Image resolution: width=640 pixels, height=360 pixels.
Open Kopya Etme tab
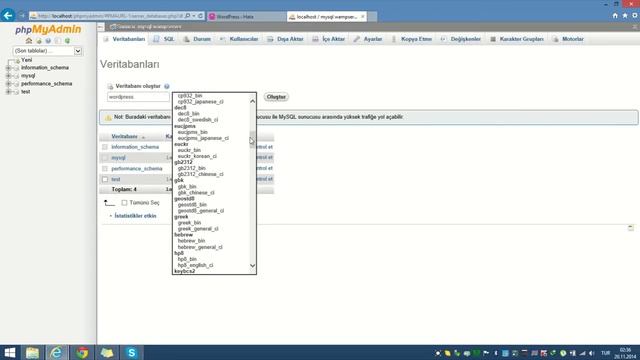tap(412, 39)
